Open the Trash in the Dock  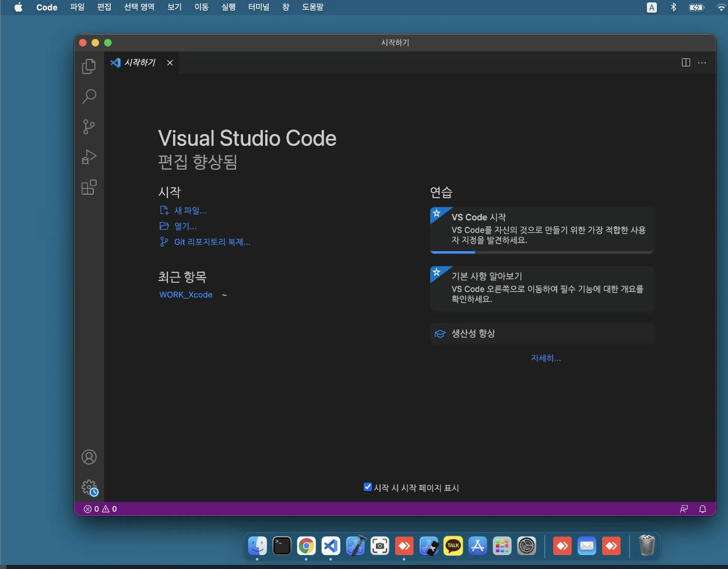[647, 546]
